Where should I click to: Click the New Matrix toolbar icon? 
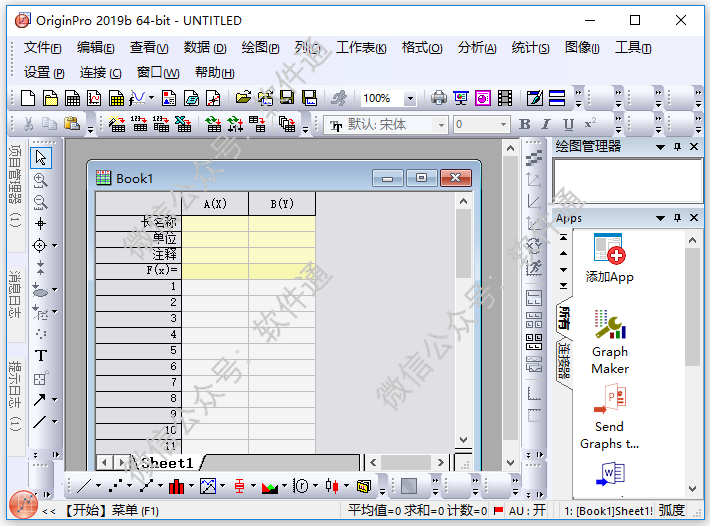[x=116, y=98]
